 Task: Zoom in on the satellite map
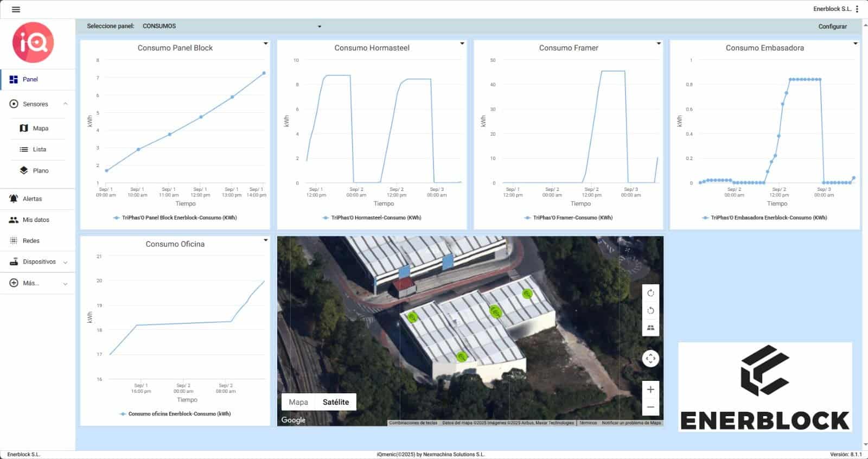click(650, 390)
